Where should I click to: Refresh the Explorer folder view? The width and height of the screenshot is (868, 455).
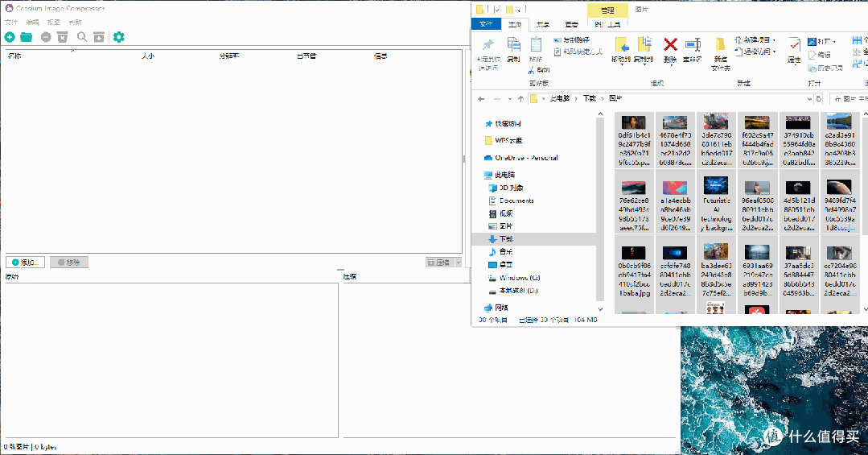819,98
